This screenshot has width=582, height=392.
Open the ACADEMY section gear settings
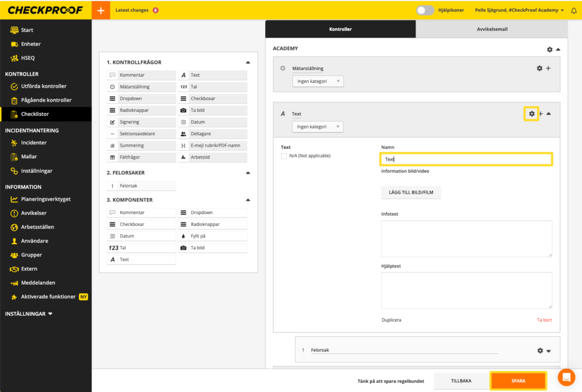point(550,49)
